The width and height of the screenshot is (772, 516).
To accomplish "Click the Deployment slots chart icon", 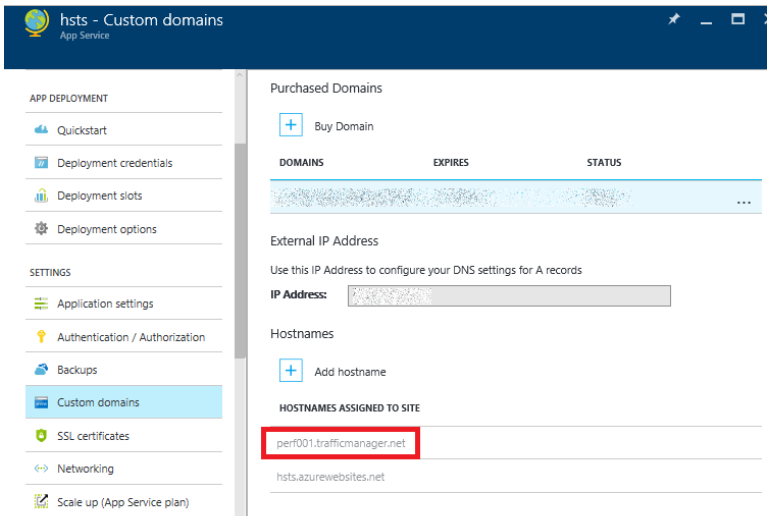I will click(41, 196).
